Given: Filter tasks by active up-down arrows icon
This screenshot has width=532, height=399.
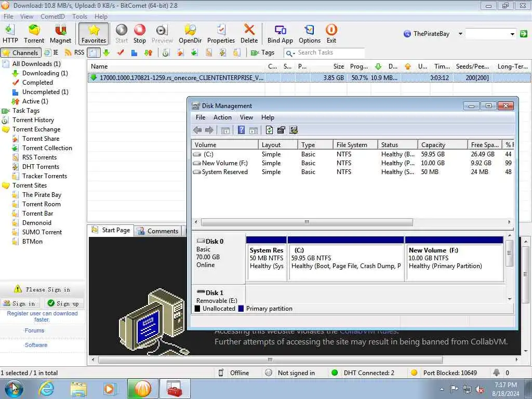Looking at the screenshot, I should point(148,52).
